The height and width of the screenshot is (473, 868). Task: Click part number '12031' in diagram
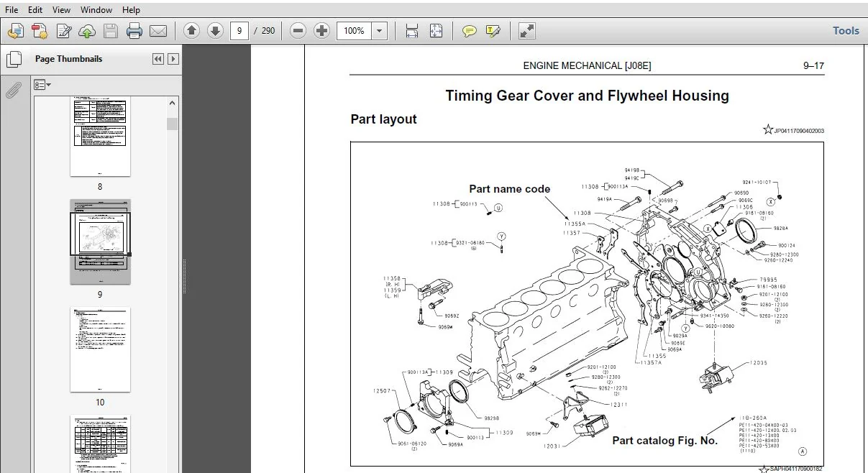(x=552, y=446)
